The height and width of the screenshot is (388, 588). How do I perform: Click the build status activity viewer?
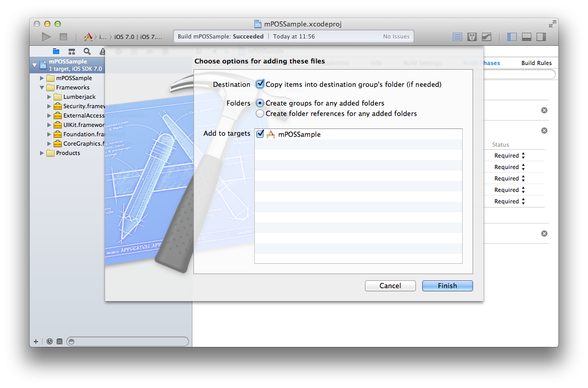tap(294, 36)
